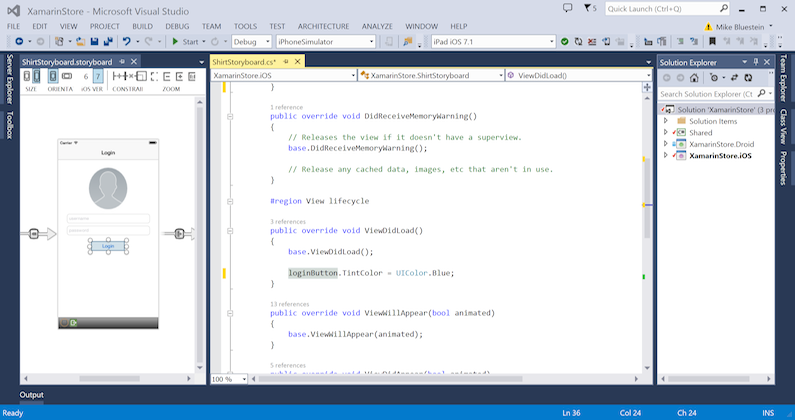The height and width of the screenshot is (420, 795).
Task: Pin the ShirtStoryboard.storyboard tab
Action: pyautogui.click(x=122, y=61)
